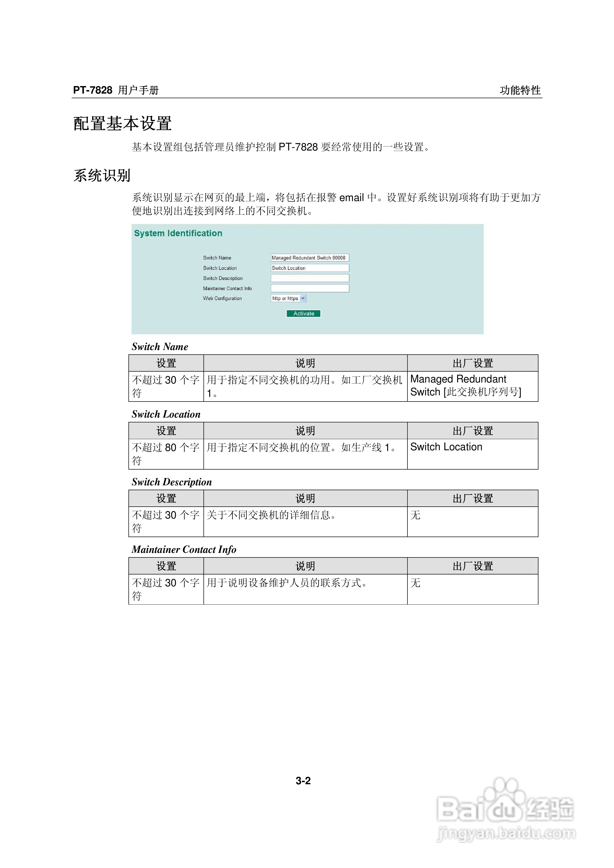Screen dimensions: 614x868
Task: Click the System Identification panel title
Action: pyautogui.click(x=178, y=233)
